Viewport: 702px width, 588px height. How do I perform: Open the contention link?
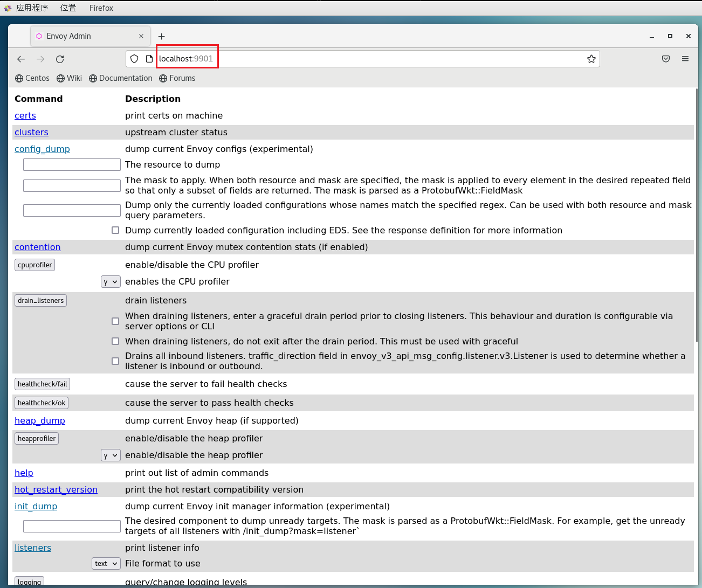tap(38, 247)
